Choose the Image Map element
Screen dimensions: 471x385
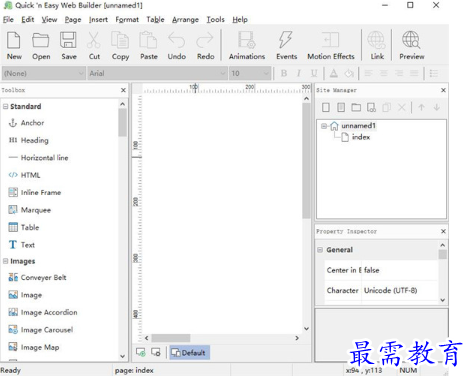(x=34, y=347)
